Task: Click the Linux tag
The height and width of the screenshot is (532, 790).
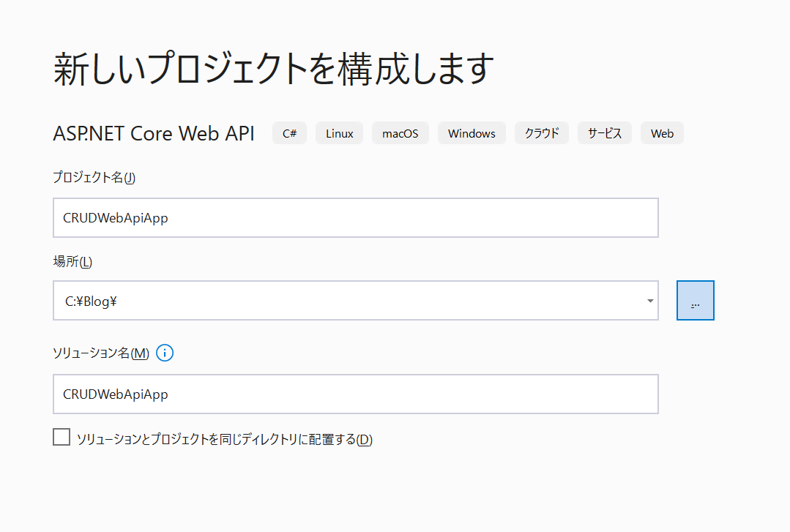Action: [340, 133]
